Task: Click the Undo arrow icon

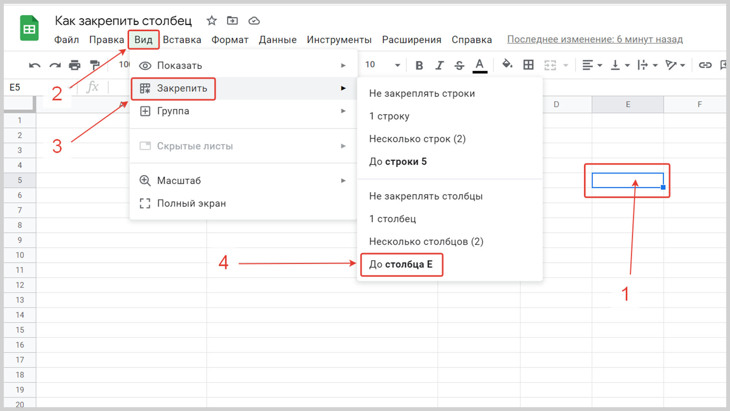Action: 34,65
